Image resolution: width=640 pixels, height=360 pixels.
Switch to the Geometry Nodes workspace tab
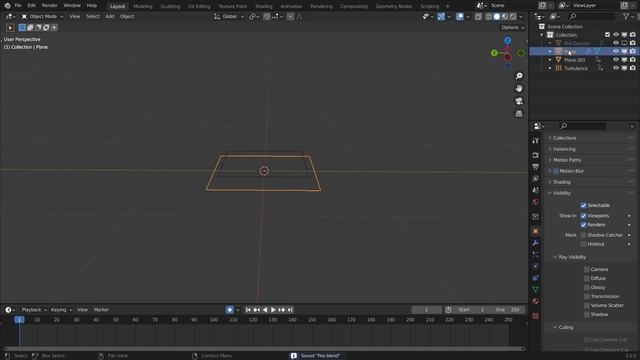393,6
